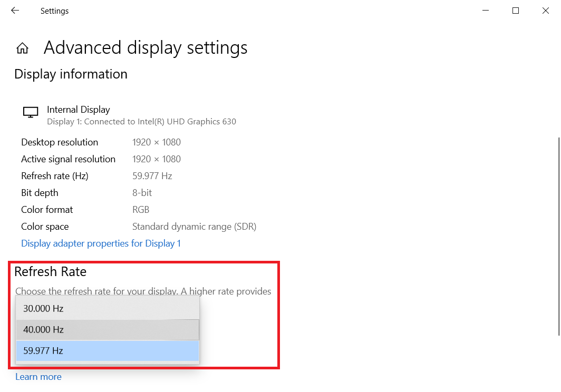Open Display adapter properties for Display 1
Viewport: 561px width, 392px height.
101,243
